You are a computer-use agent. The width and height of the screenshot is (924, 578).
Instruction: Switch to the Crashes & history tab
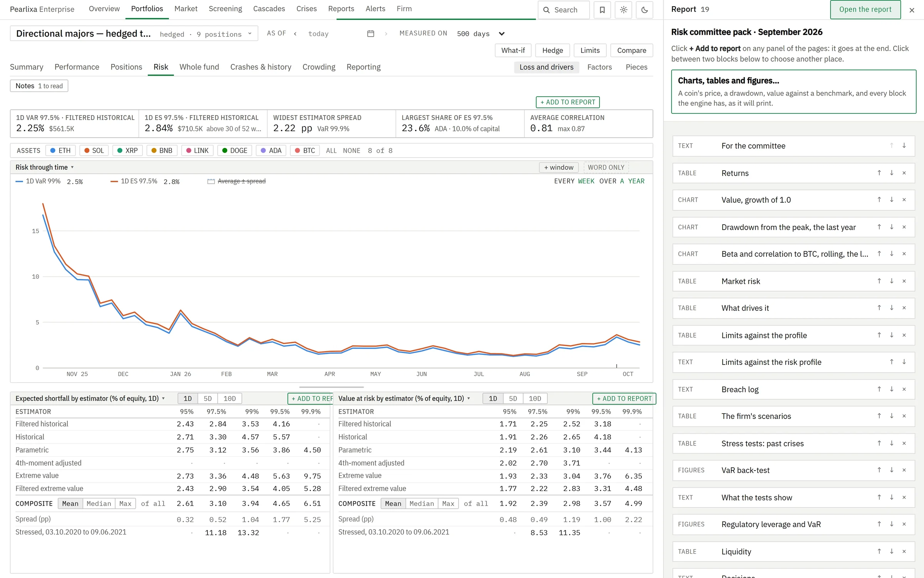(x=261, y=67)
